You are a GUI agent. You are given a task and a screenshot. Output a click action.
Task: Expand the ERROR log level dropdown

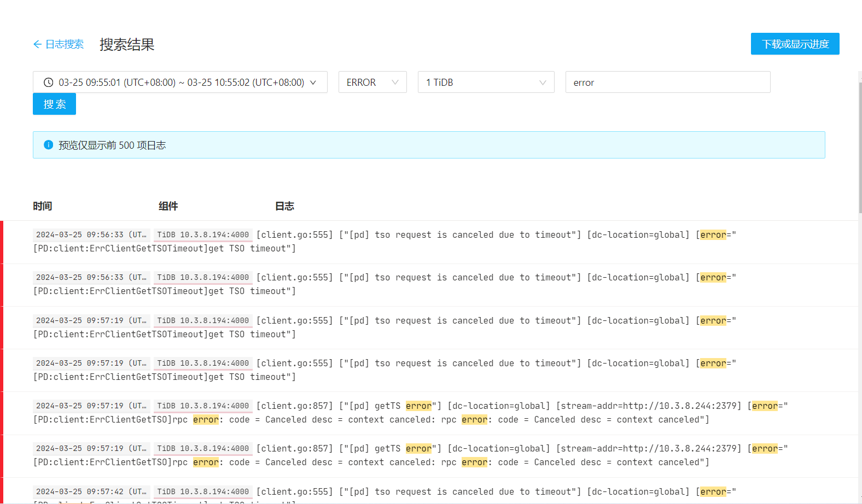pyautogui.click(x=372, y=82)
